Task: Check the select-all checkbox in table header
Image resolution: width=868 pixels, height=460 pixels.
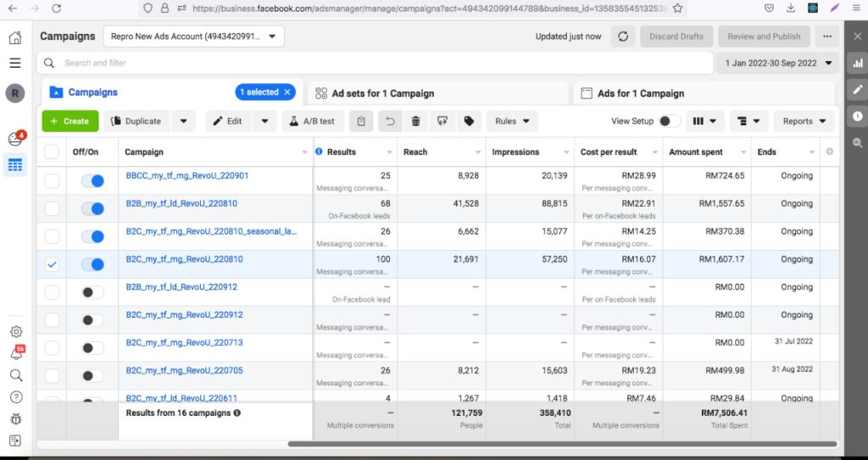Action: click(52, 152)
